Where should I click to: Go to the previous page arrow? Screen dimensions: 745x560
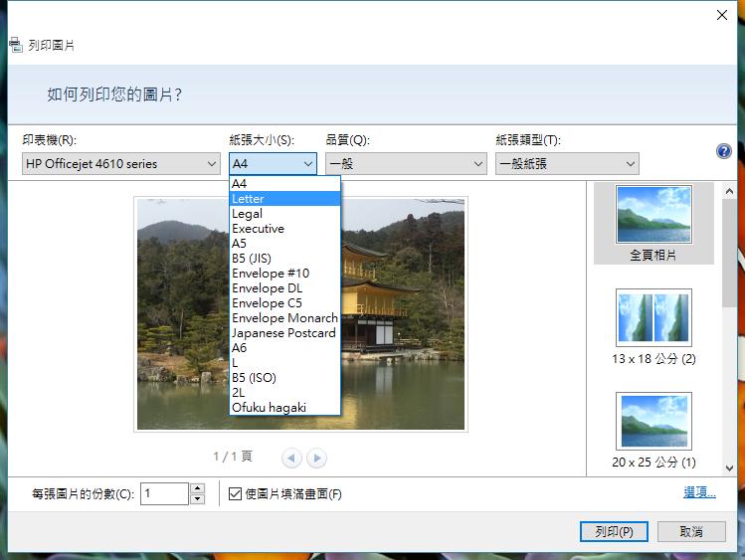pyautogui.click(x=291, y=458)
